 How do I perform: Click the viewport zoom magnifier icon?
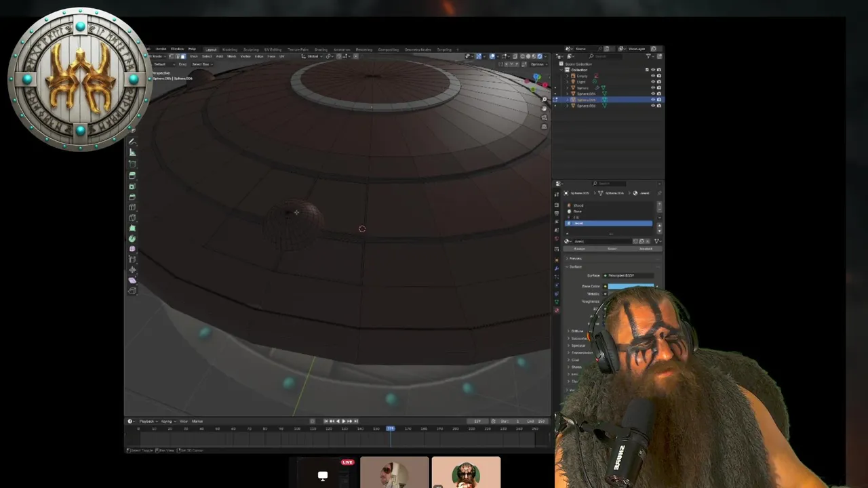(x=544, y=99)
